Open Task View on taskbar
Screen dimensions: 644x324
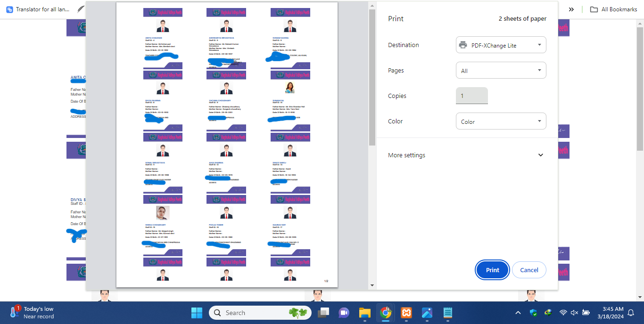tap(323, 313)
